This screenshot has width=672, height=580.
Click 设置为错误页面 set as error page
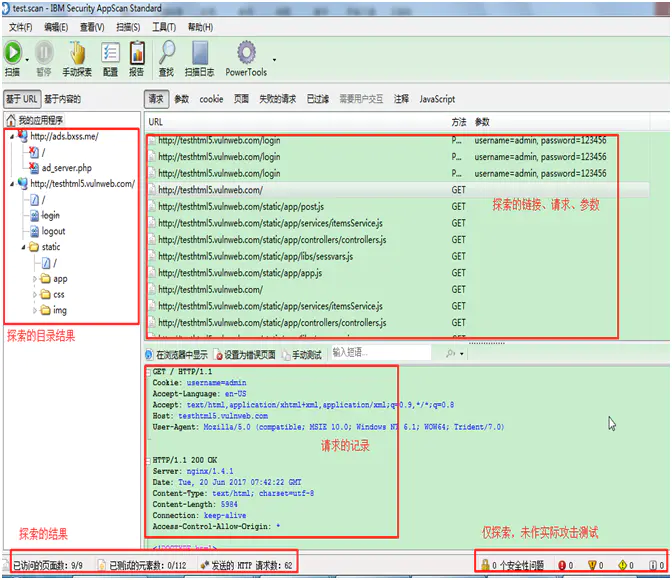point(245,355)
